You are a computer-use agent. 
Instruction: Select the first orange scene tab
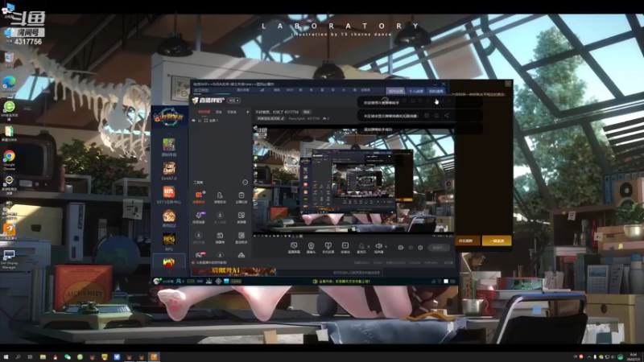tap(204, 112)
